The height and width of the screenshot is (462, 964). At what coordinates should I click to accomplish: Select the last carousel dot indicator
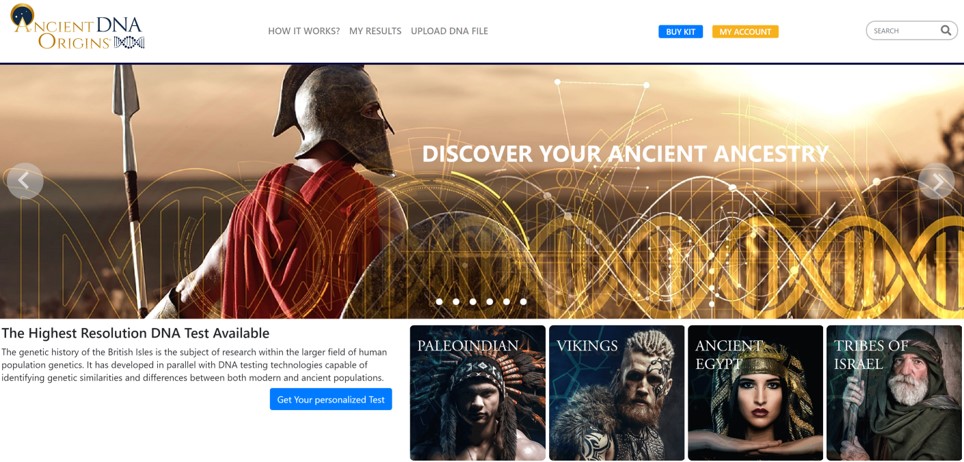(523, 301)
